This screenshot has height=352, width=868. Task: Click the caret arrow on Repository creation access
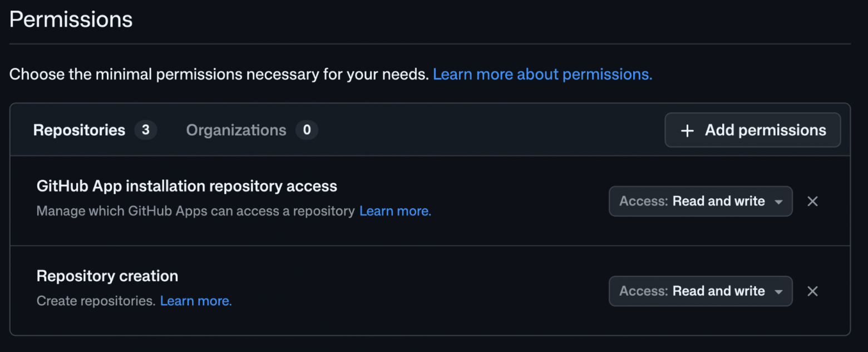pos(778,291)
